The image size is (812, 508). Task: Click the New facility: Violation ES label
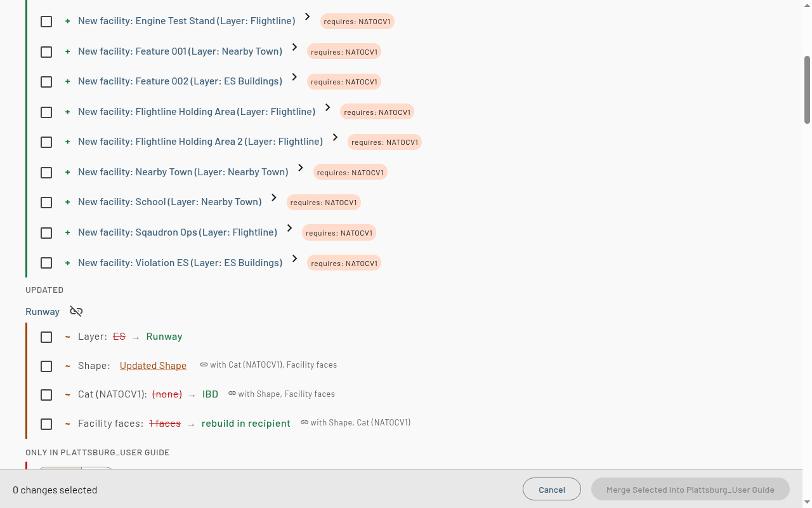click(x=180, y=263)
